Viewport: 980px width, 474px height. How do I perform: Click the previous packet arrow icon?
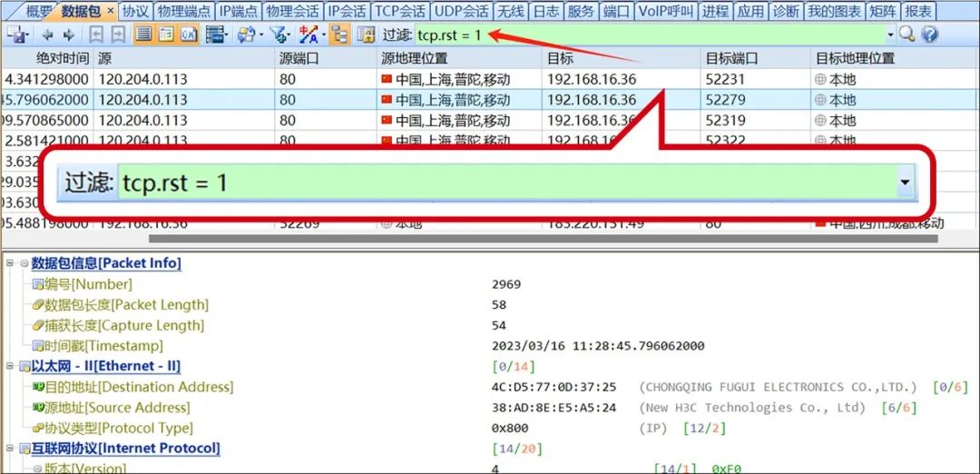click(46, 35)
